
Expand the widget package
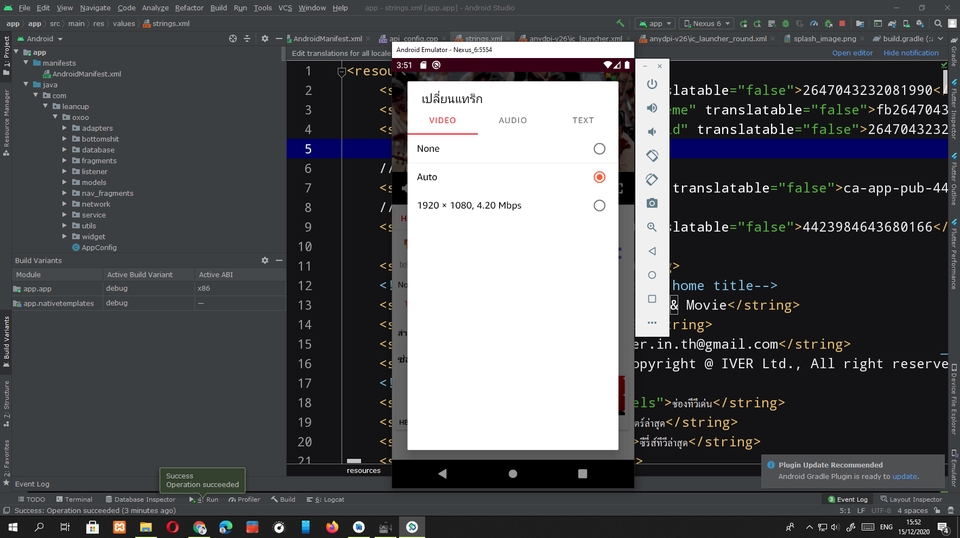tap(64, 236)
